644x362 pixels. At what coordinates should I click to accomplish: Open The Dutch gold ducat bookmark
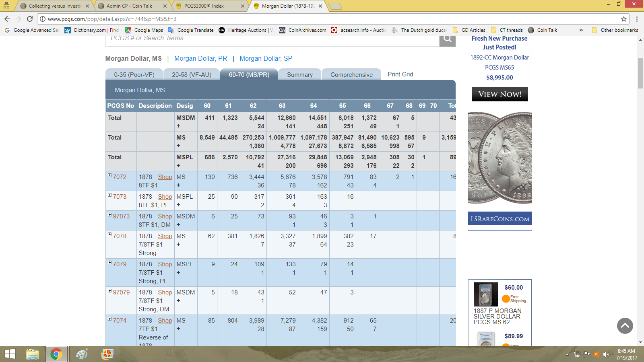coord(419,30)
